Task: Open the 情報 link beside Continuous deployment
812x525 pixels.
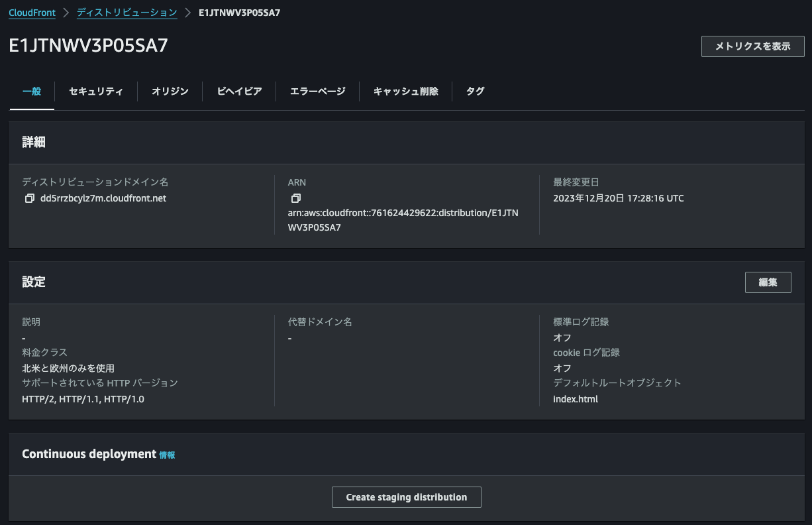Action: [167, 455]
